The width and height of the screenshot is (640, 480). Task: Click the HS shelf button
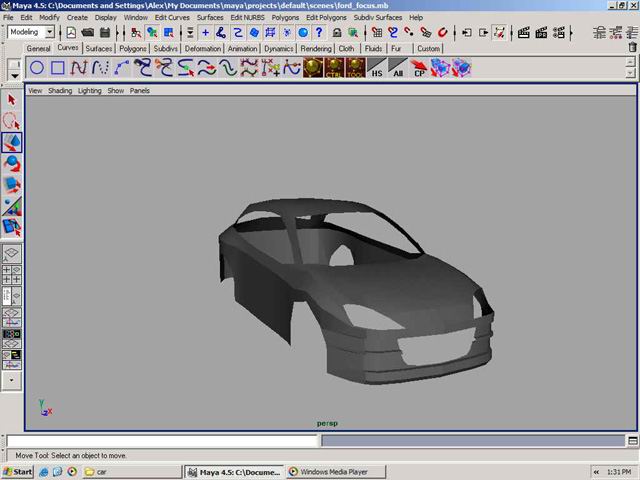tap(377, 68)
